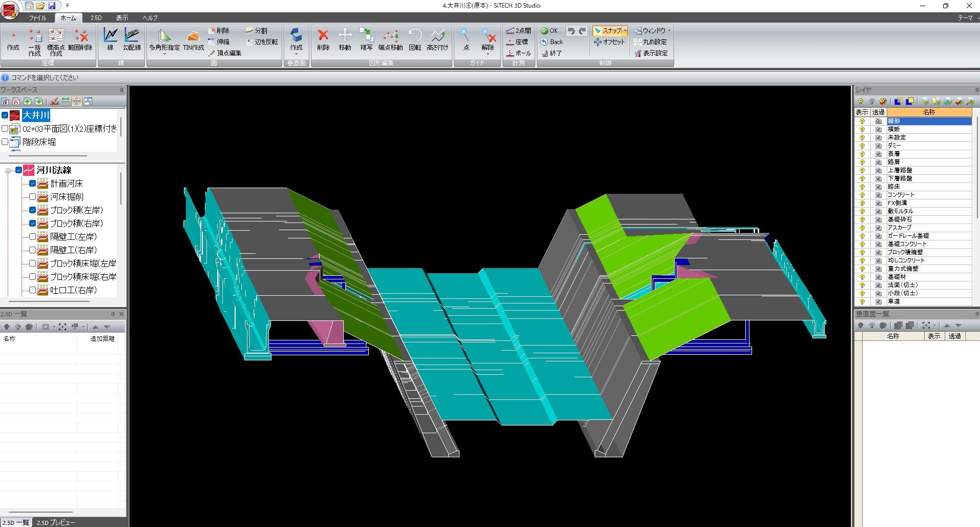Expand the スナップ dropdown arrow
The height and width of the screenshot is (527, 980).
(x=625, y=31)
